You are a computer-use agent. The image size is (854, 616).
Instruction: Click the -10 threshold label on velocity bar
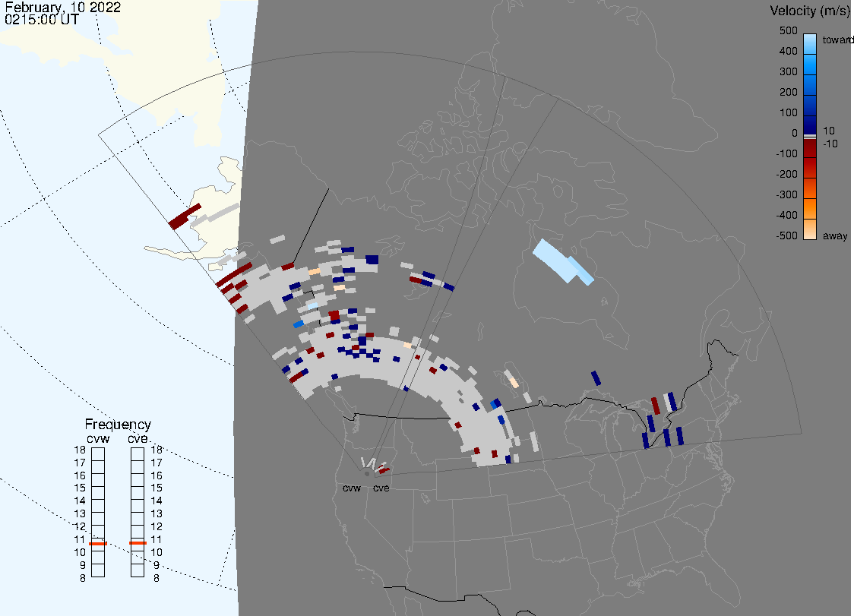pos(830,144)
